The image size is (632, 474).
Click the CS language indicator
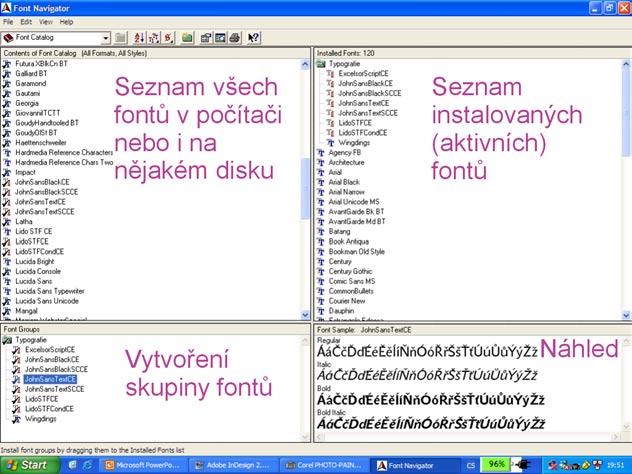click(470, 465)
